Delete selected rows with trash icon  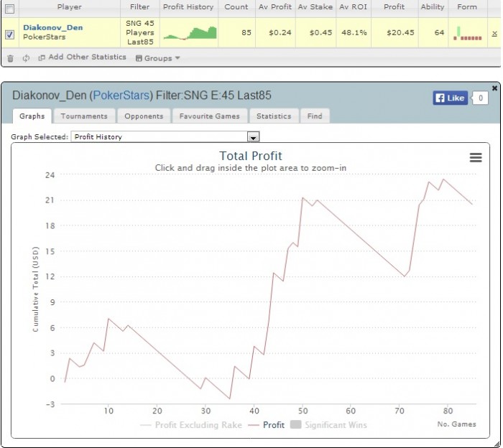point(10,58)
